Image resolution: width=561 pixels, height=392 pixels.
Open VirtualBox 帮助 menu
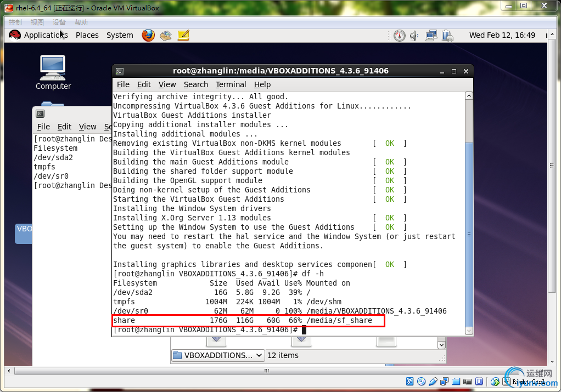click(81, 22)
